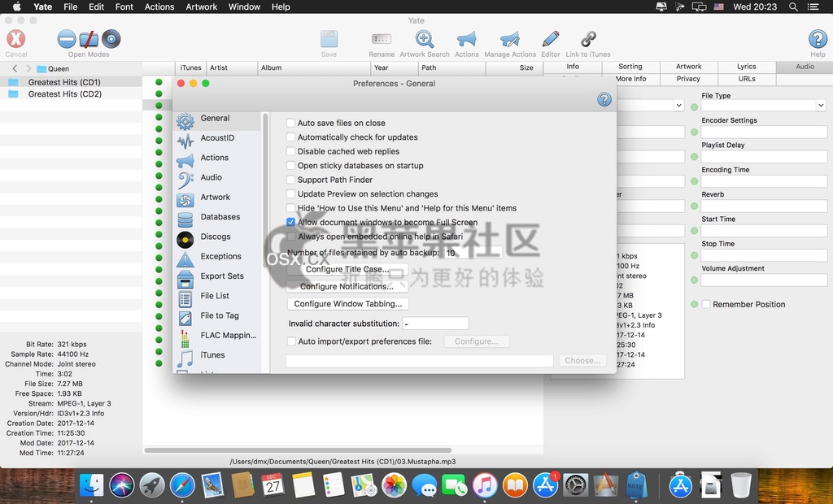This screenshot has height=504, width=833.
Task: Open System Preferences from the Dock
Action: (x=575, y=484)
